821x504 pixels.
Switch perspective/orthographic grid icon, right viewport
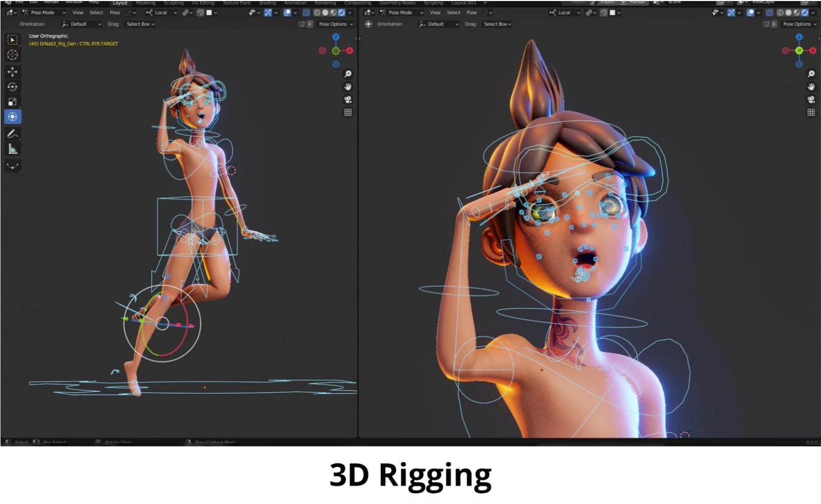811,112
